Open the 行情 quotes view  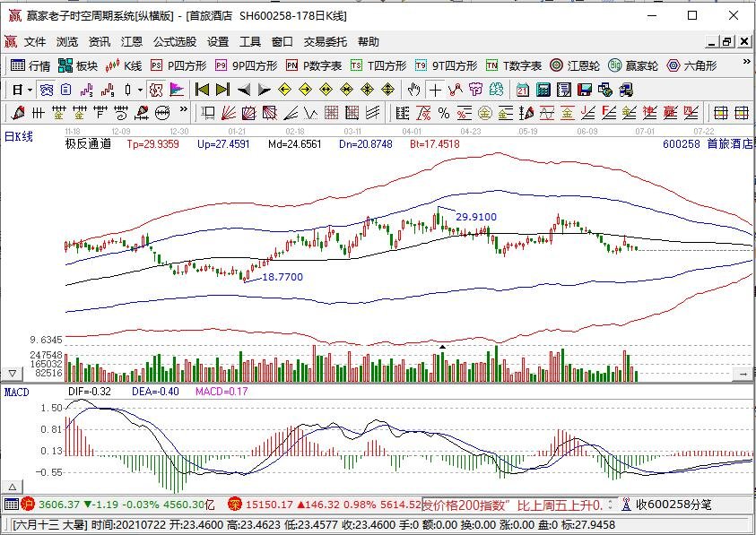pyautogui.click(x=30, y=65)
